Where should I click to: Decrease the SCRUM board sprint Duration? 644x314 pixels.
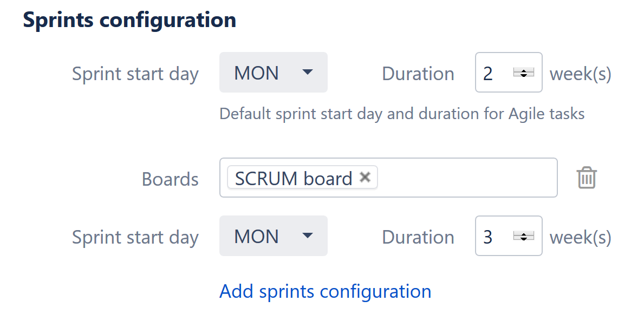[523, 239]
